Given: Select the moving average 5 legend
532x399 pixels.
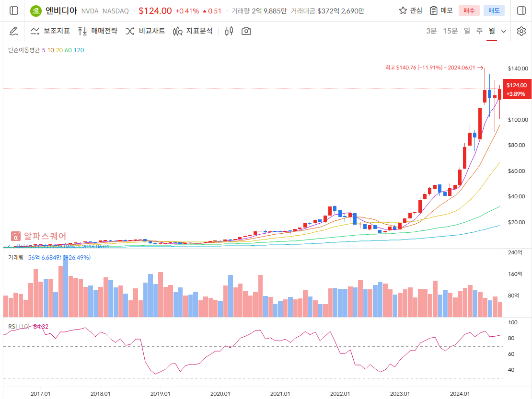Looking at the screenshot, I should click(x=44, y=50).
